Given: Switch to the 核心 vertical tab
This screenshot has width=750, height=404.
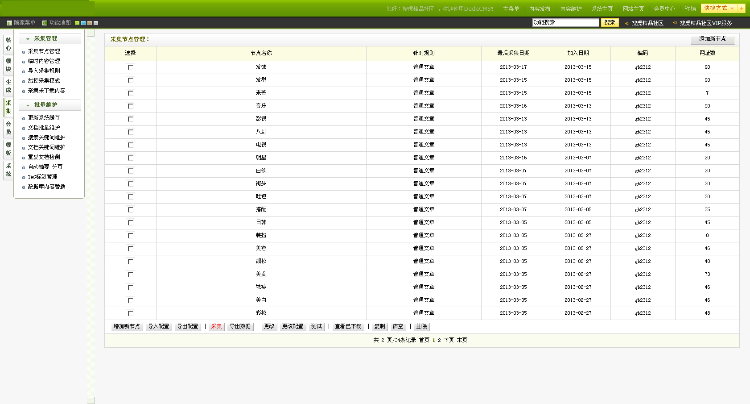Looking at the screenshot, I should pyautogui.click(x=8, y=44).
